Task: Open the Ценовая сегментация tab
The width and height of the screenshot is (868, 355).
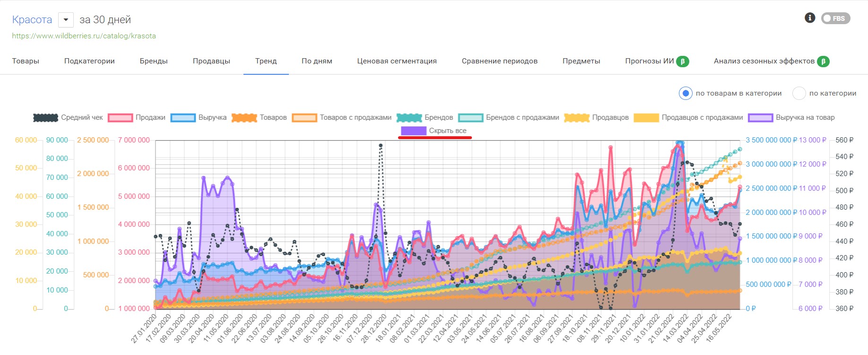Action: tap(397, 61)
